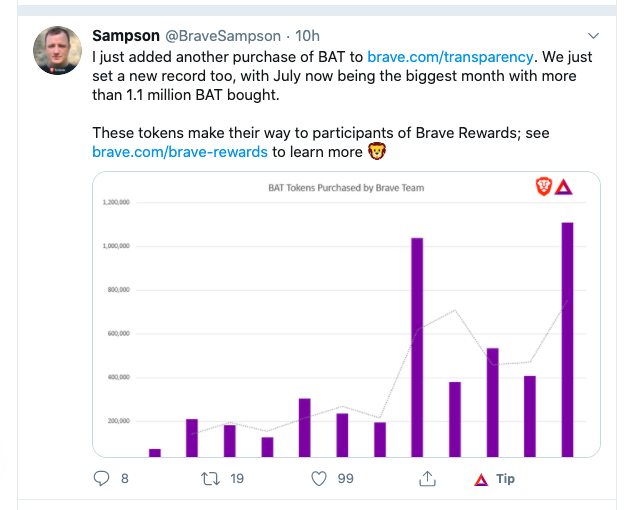
Task: Click the Tip button label
Action: click(x=505, y=479)
